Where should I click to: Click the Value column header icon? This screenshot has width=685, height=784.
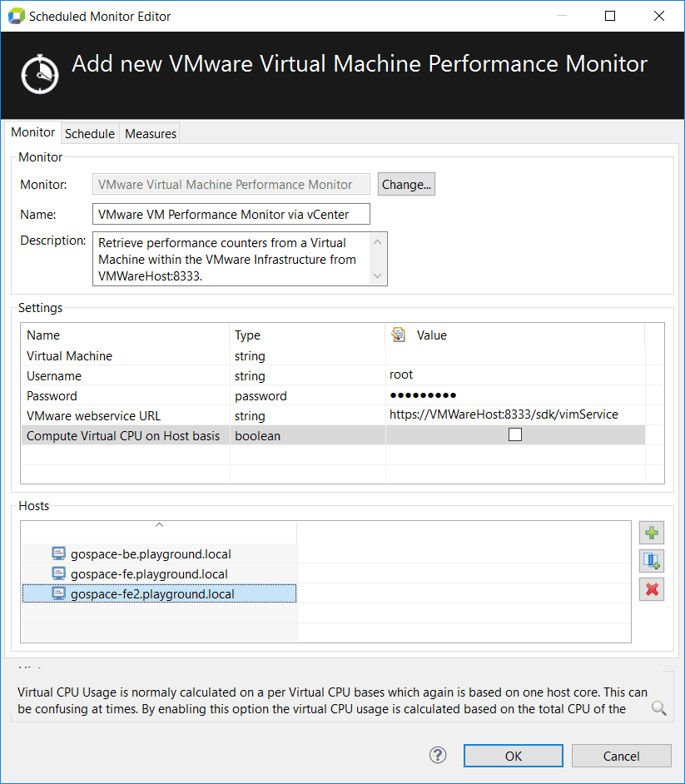click(399, 335)
